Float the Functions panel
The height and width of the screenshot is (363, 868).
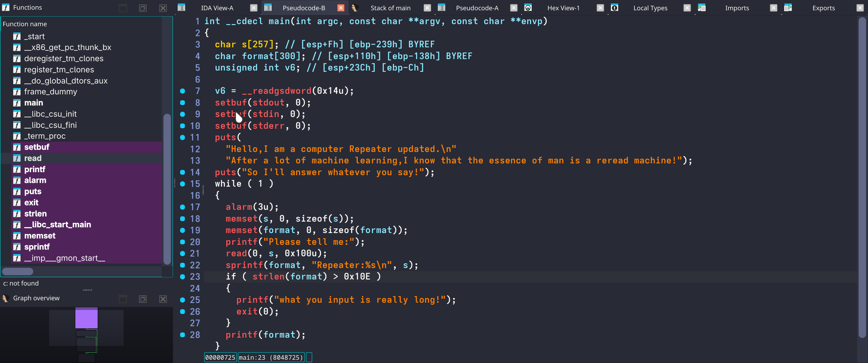pyautogui.click(x=143, y=8)
